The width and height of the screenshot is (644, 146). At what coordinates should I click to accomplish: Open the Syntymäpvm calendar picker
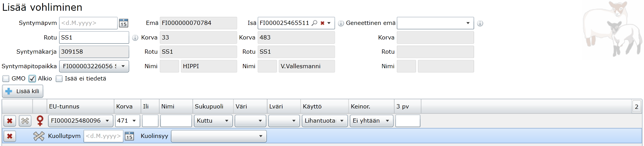(123, 23)
